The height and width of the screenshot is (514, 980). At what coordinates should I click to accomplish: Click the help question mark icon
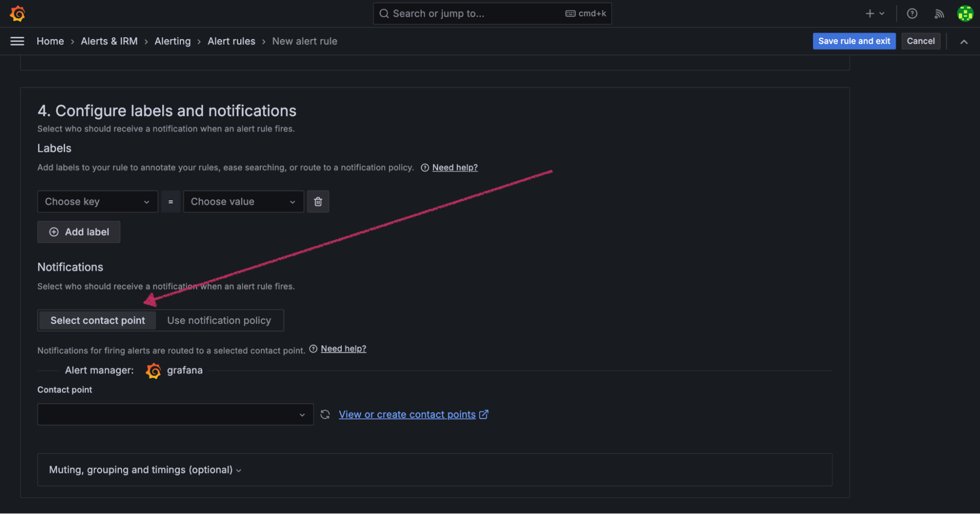(911, 13)
